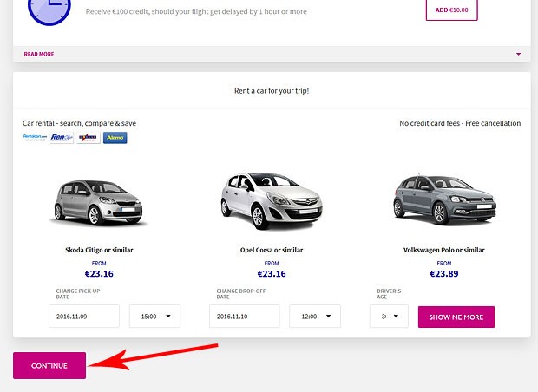The height and width of the screenshot is (392, 538).
Task: Click the Rentalcars.com logo
Action: click(35, 138)
